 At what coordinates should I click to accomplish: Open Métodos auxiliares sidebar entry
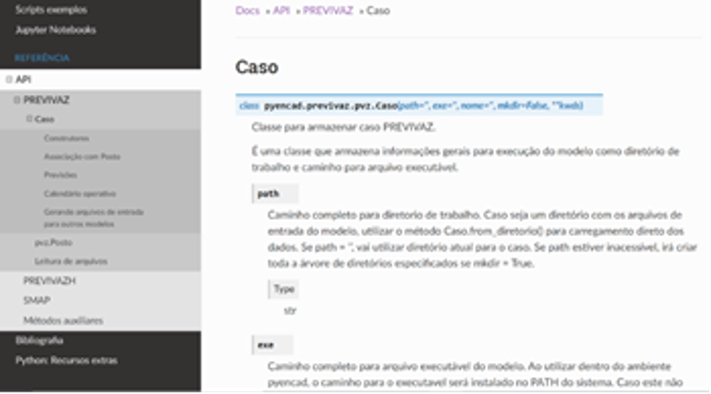(63, 321)
